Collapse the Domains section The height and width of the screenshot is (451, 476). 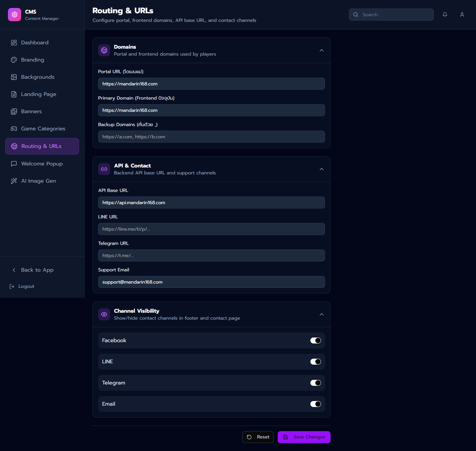coord(322,50)
